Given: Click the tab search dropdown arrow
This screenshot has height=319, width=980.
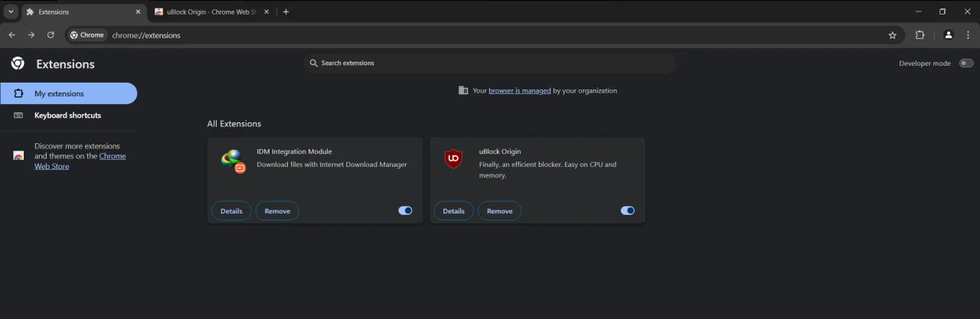Looking at the screenshot, I should (x=11, y=11).
